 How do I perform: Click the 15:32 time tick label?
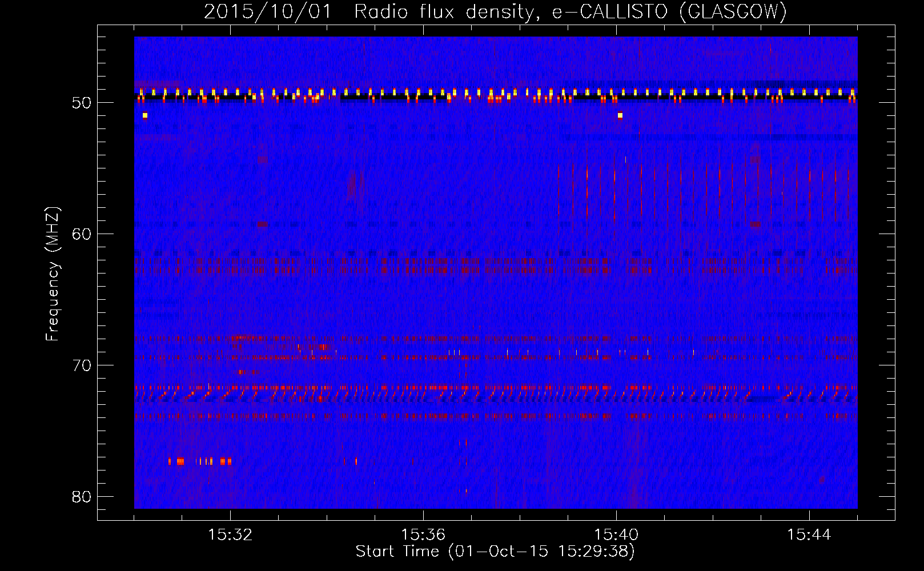230,535
